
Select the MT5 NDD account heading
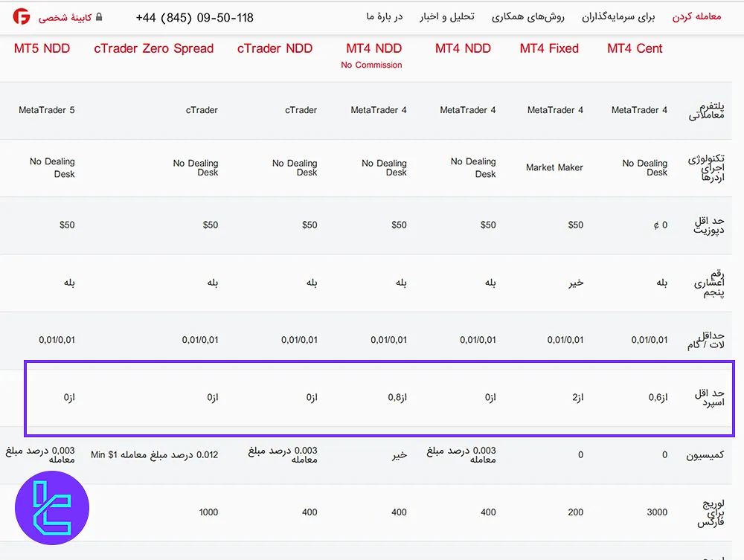(x=42, y=48)
